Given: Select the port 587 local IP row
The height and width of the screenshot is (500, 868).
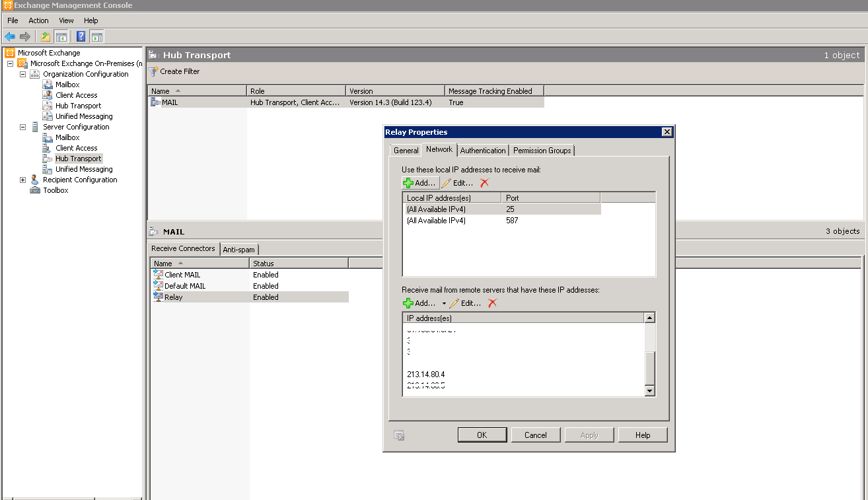Looking at the screenshot, I should (x=503, y=221).
